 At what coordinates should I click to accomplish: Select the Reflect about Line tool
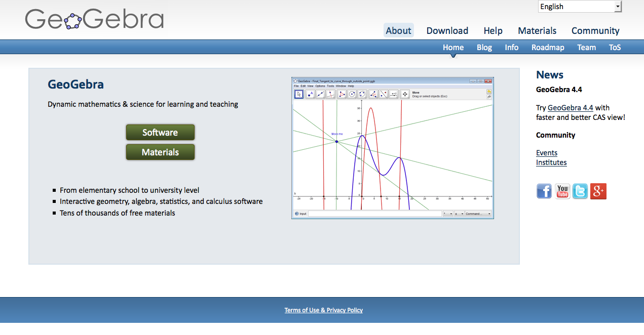(x=384, y=94)
